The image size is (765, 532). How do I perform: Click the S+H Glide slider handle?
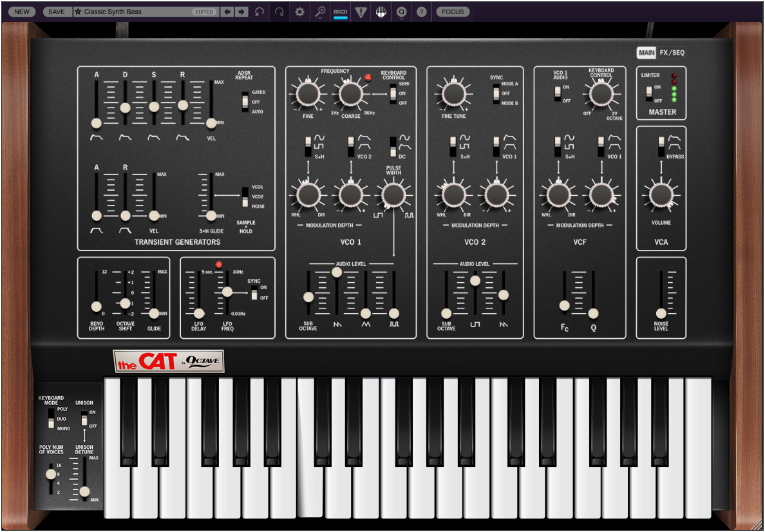[x=211, y=215]
